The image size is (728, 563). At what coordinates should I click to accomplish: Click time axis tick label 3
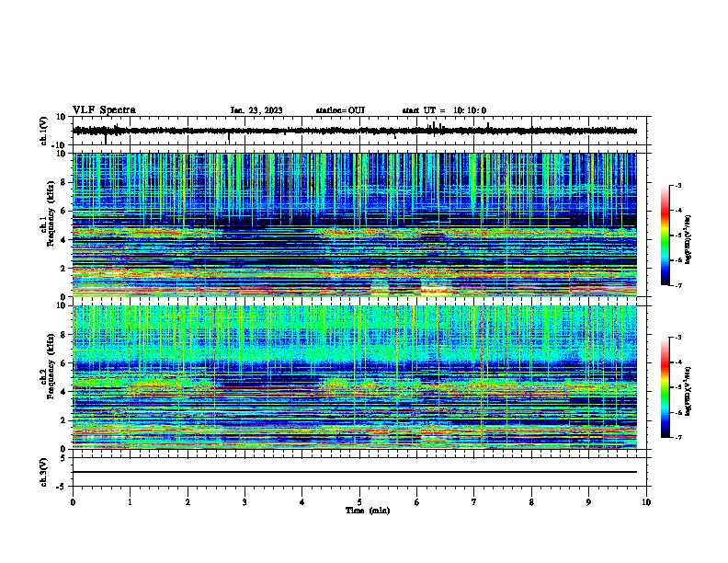245,501
